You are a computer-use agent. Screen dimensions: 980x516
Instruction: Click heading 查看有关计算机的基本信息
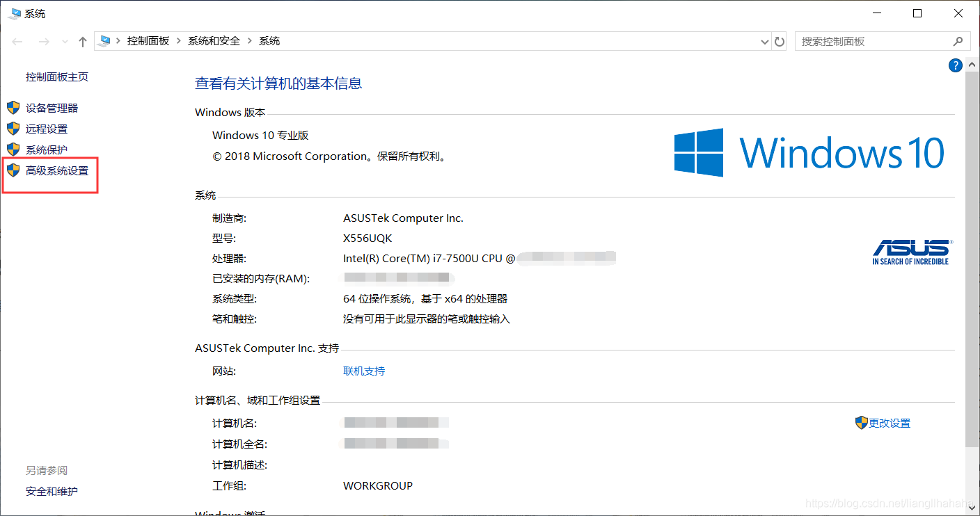(x=278, y=84)
